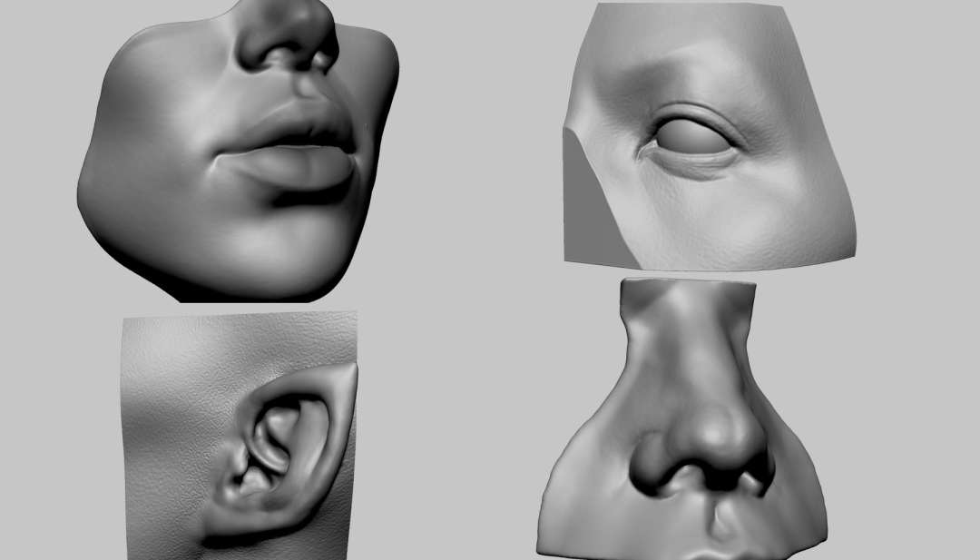Click the sculpted front-facing nose model
980x560 pixels.
pos(681,418)
